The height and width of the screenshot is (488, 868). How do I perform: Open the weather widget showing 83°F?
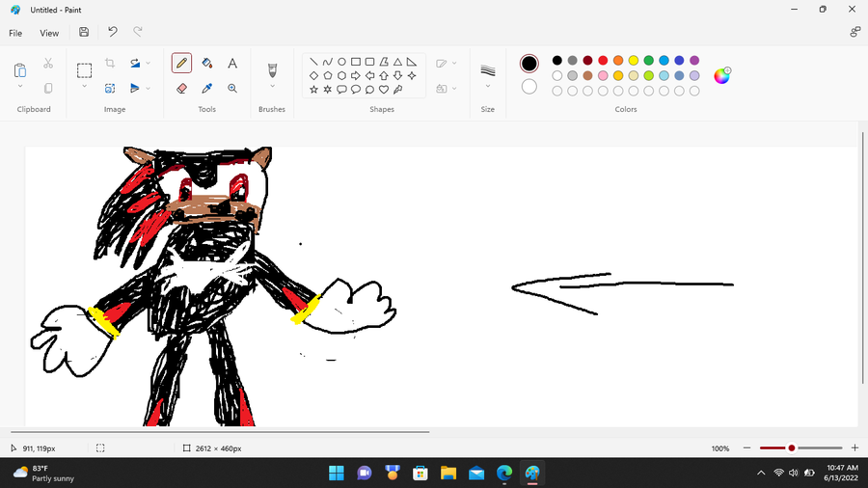43,474
